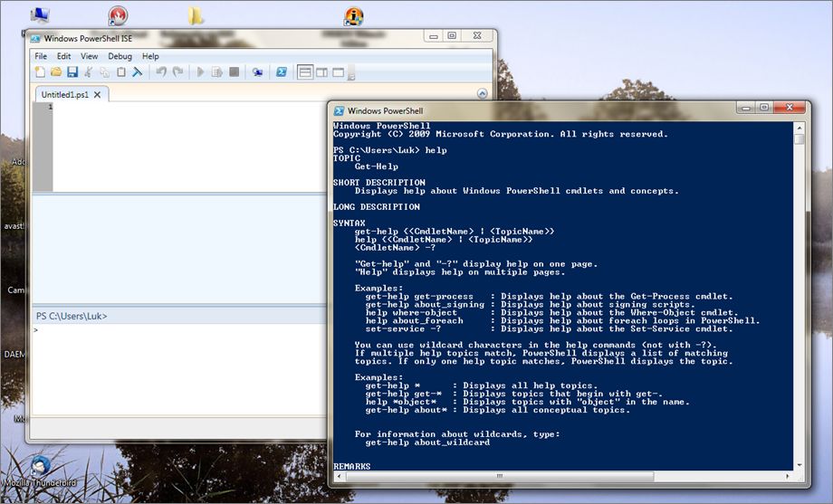Minimize the PowerShell ISE window
The height and width of the screenshot is (504, 833).
pyautogui.click(x=434, y=36)
